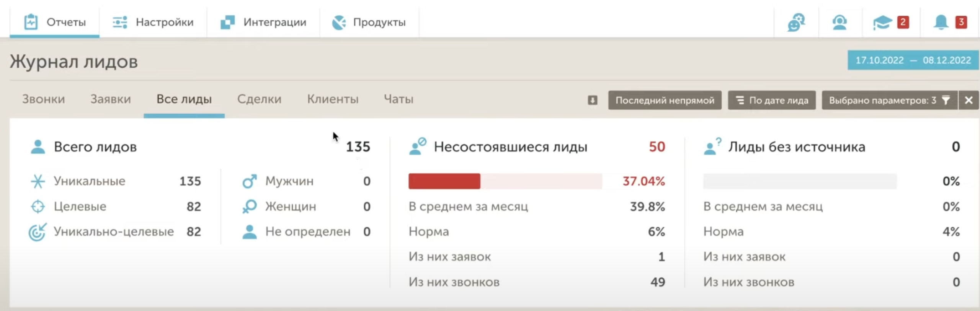Open the graduation cap training icon
Viewport: 980px width, 311px height.
point(882,23)
